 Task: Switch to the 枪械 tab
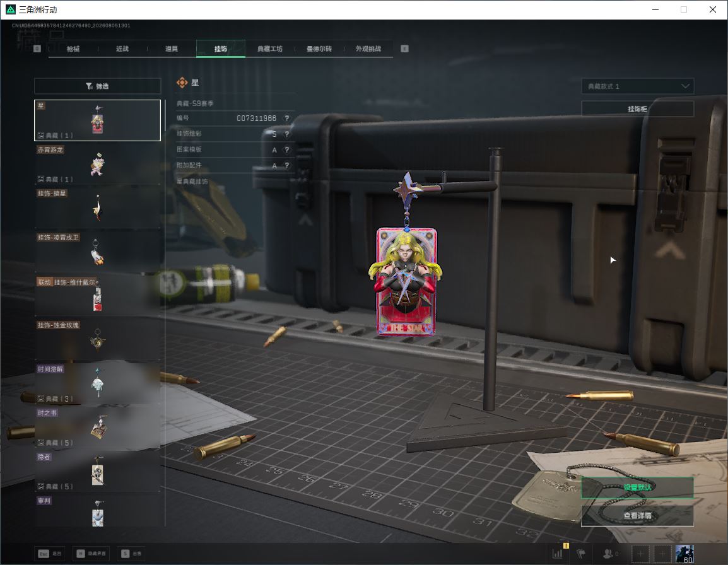click(x=73, y=49)
